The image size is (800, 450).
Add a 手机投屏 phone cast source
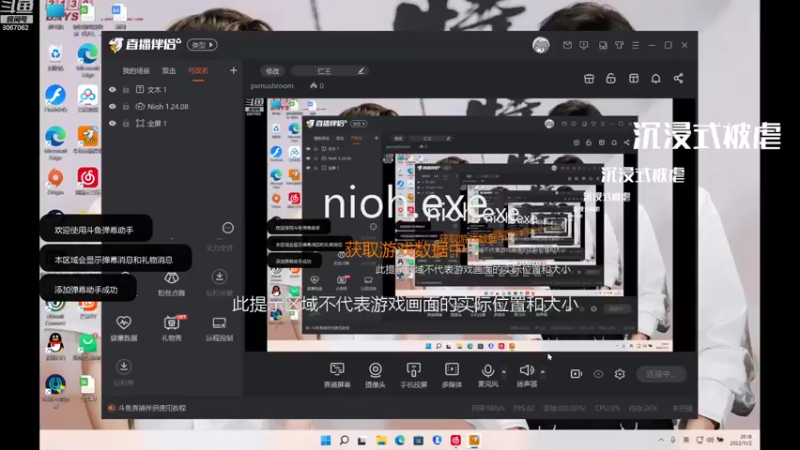pos(413,374)
